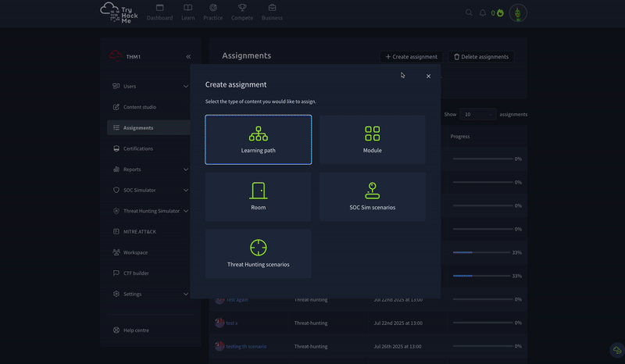This screenshot has width=625, height=364.
Task: Close the Create assignment dialog
Action: pyautogui.click(x=428, y=76)
